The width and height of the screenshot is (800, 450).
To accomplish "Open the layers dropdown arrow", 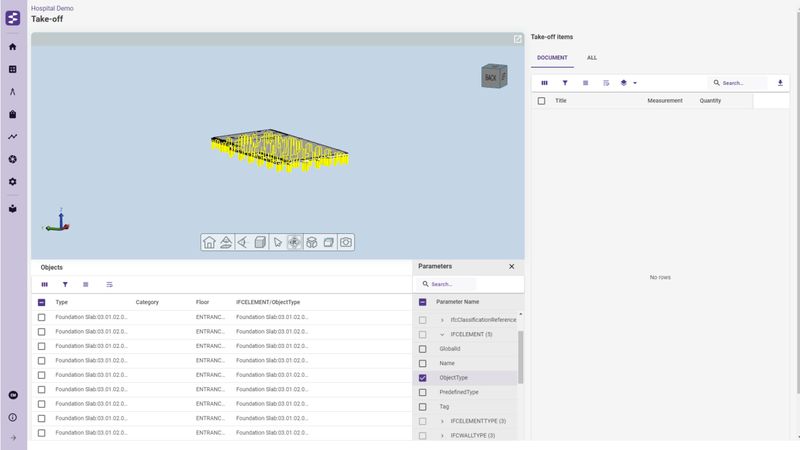I will click(635, 83).
